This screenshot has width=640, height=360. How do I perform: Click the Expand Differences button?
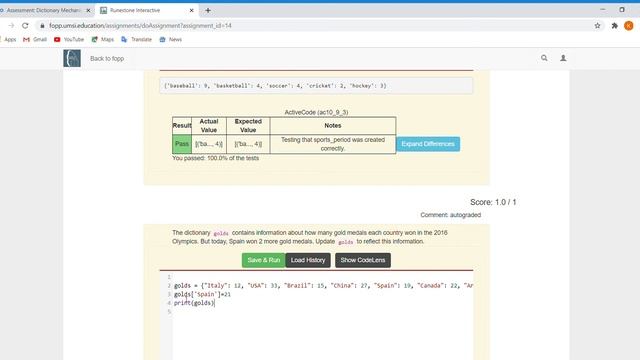click(x=428, y=144)
